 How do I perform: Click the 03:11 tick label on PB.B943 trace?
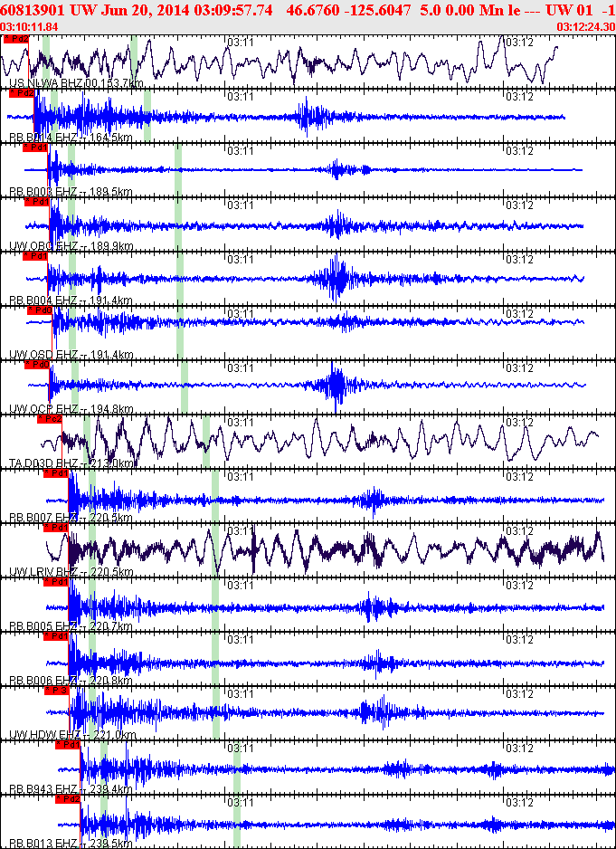click(241, 748)
